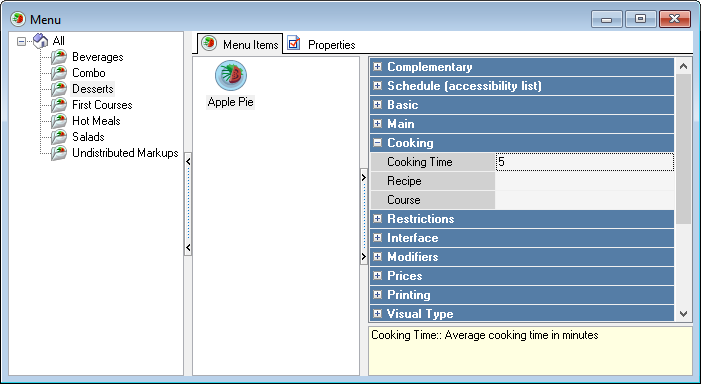
Task: Select Desserts category in tree
Action: coord(93,89)
